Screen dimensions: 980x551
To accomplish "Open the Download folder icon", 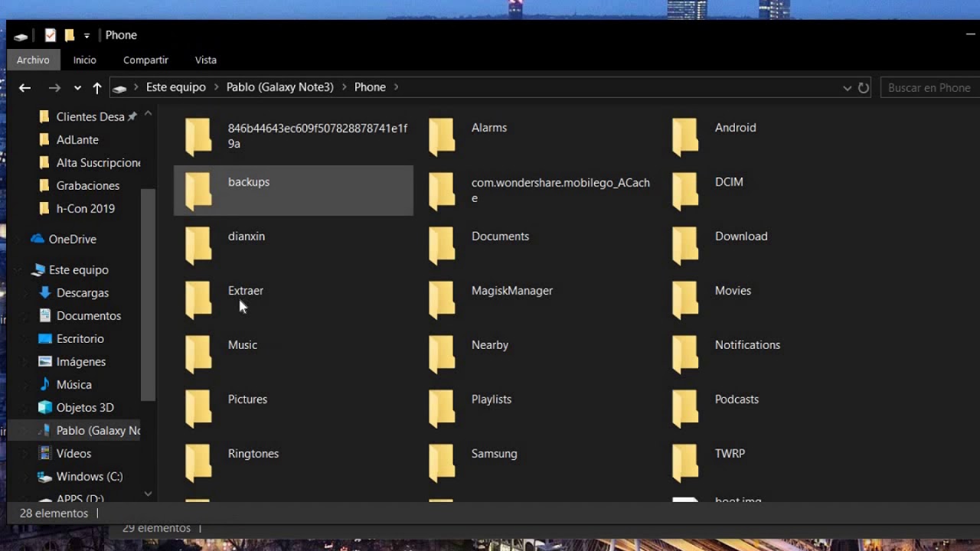I will pos(685,245).
